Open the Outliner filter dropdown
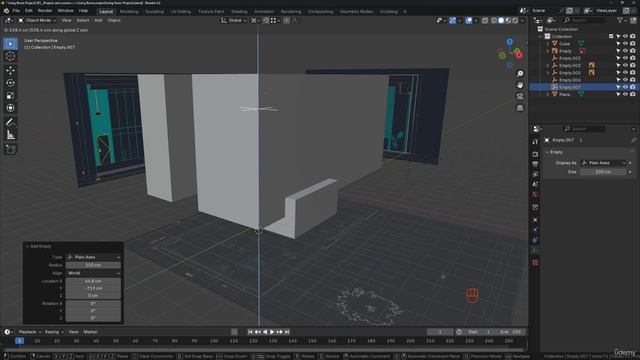 coord(622,20)
